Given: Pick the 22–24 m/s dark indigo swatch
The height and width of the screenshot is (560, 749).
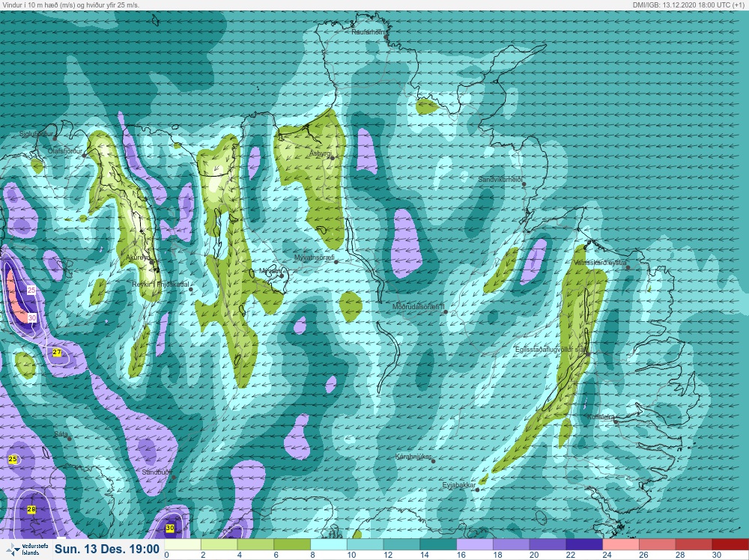Looking at the screenshot, I should (x=584, y=545).
